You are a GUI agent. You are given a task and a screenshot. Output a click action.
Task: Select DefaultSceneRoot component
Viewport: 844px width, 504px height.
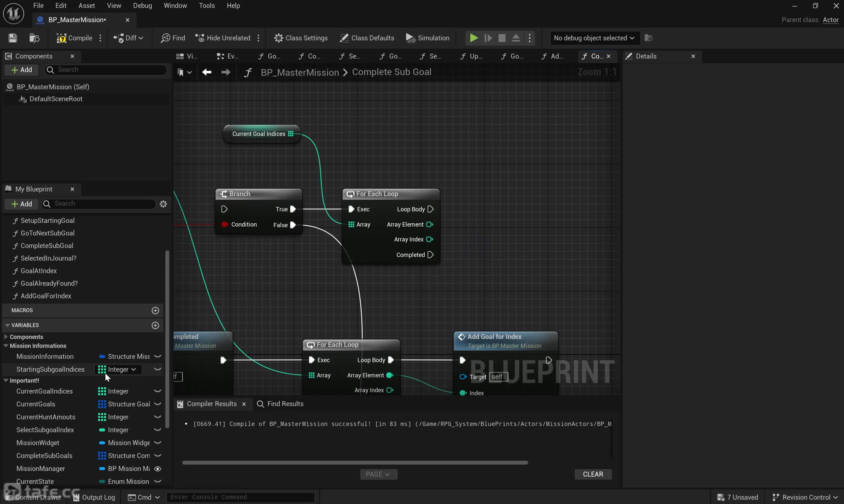[x=56, y=99]
